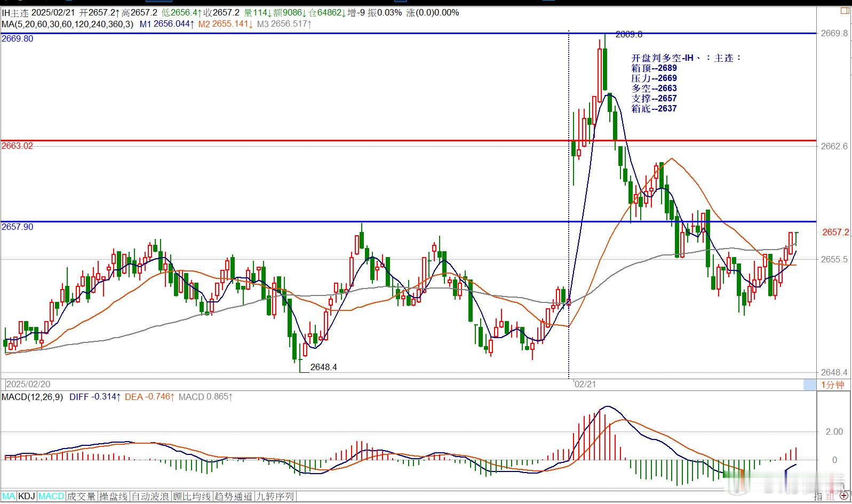Click the 振0.03% amplitude value
The image size is (852, 504).
[x=385, y=12]
